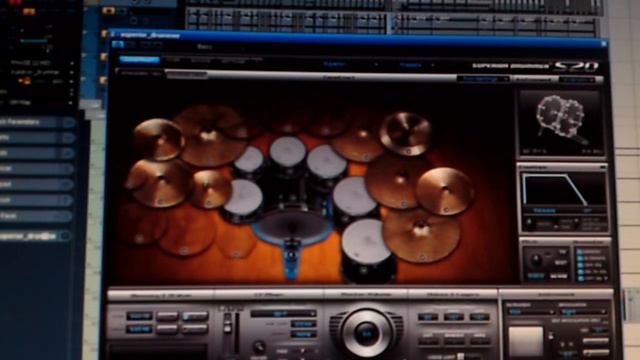The height and width of the screenshot is (360, 640).
Task: Toggle the fourth Humanize checkbox
Action: [x=580, y=272]
